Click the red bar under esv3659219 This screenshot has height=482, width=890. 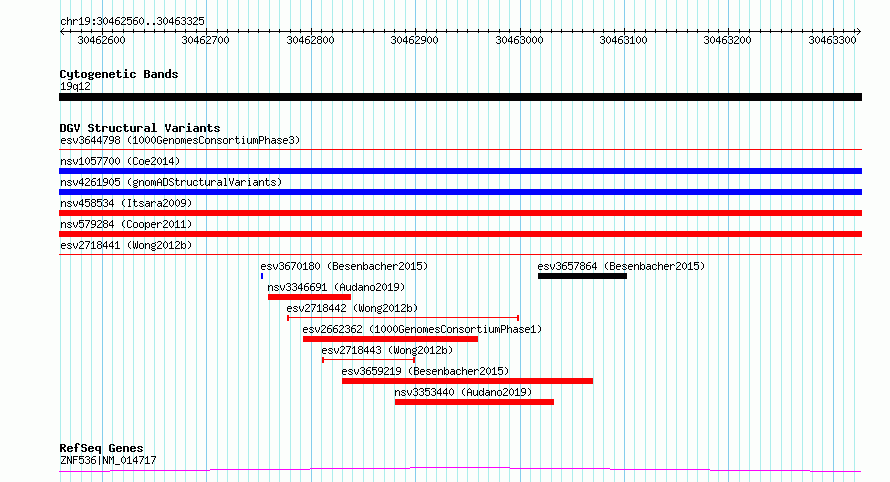468,381
